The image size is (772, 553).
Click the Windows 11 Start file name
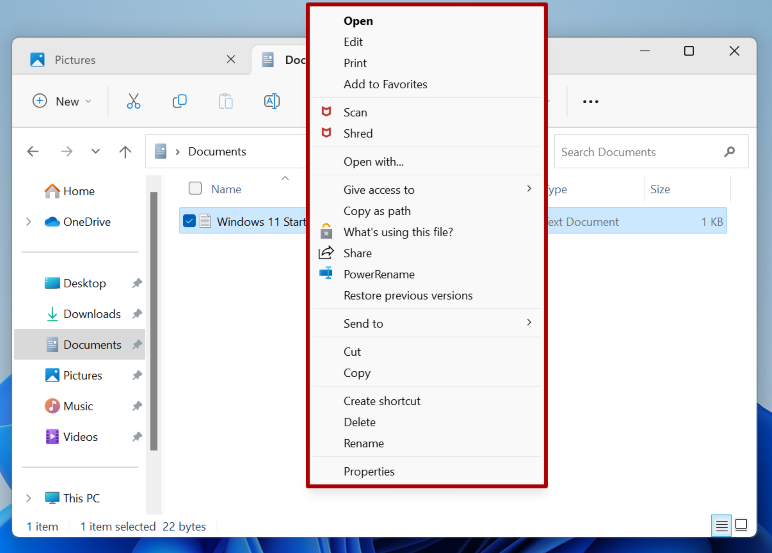pos(261,222)
